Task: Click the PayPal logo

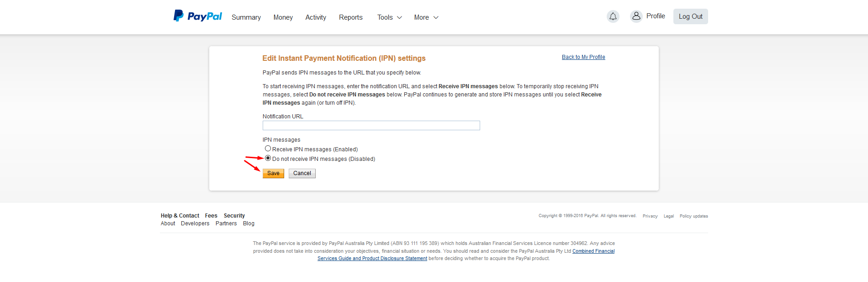Action: (198, 16)
